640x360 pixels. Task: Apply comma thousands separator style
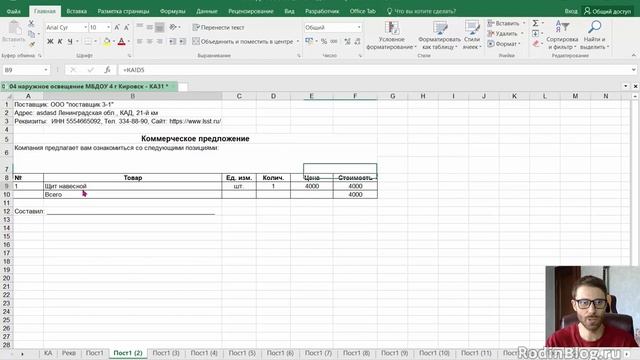[x=334, y=41]
